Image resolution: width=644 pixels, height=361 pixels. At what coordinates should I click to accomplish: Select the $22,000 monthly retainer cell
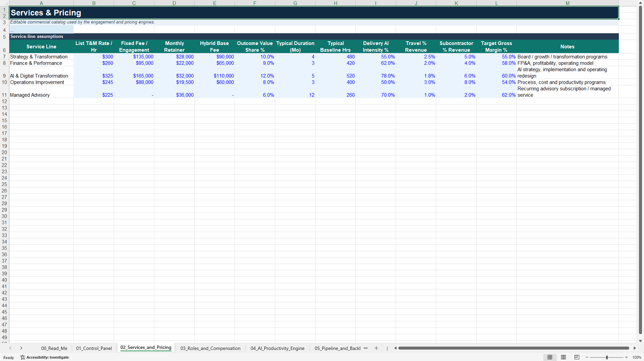tap(174, 63)
